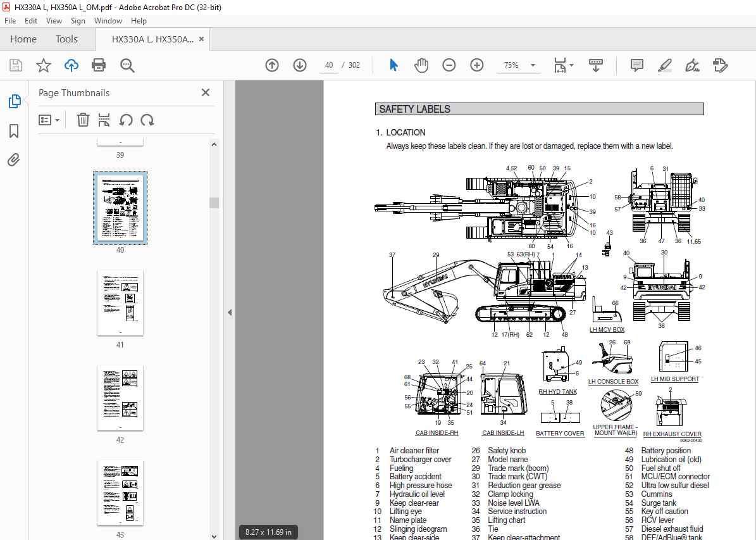
Task: Print the document using the printer icon
Action: coord(99,65)
